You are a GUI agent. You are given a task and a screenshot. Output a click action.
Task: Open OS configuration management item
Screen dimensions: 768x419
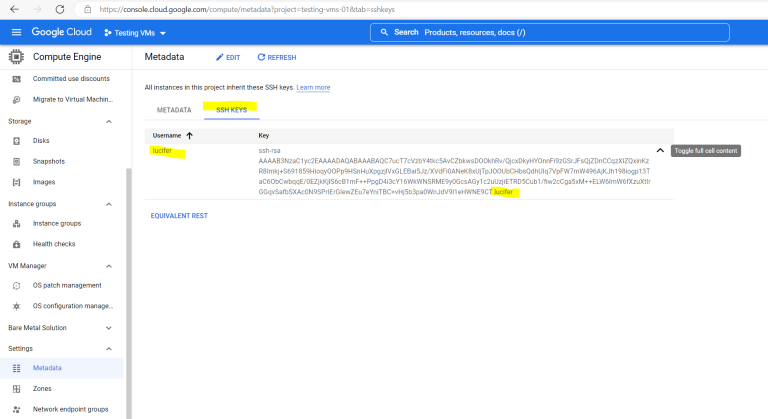pyautogui.click(x=72, y=306)
